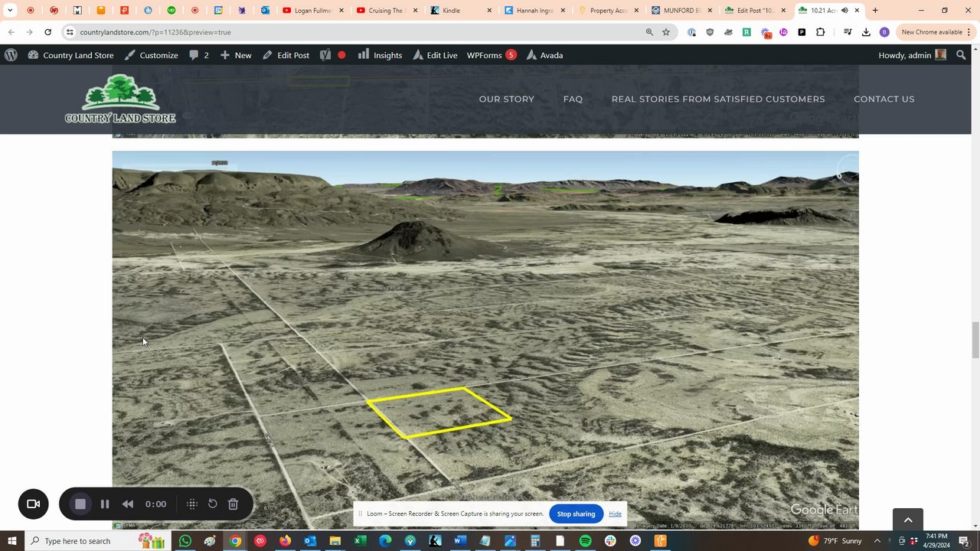Open Yoast SEO admin bar icon
The height and width of the screenshot is (551, 980).
coord(325,55)
